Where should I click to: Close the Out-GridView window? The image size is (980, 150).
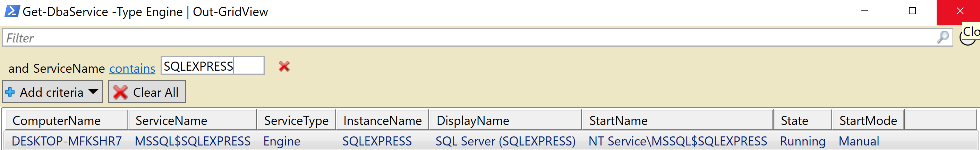point(959,11)
